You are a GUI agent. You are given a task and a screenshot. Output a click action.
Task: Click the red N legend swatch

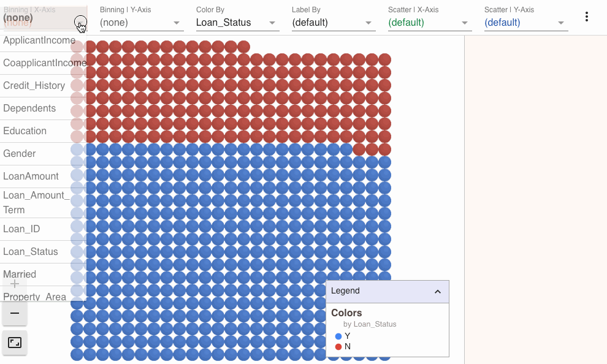[338, 347]
